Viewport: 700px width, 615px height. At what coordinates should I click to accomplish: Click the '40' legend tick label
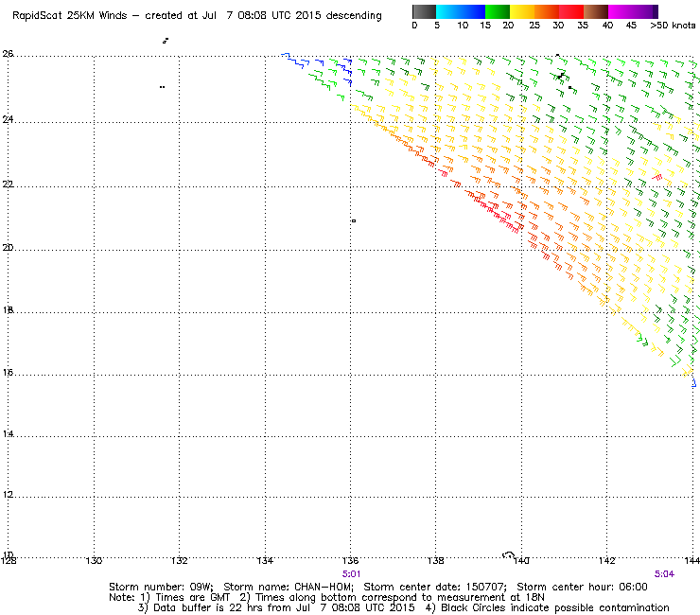click(607, 26)
